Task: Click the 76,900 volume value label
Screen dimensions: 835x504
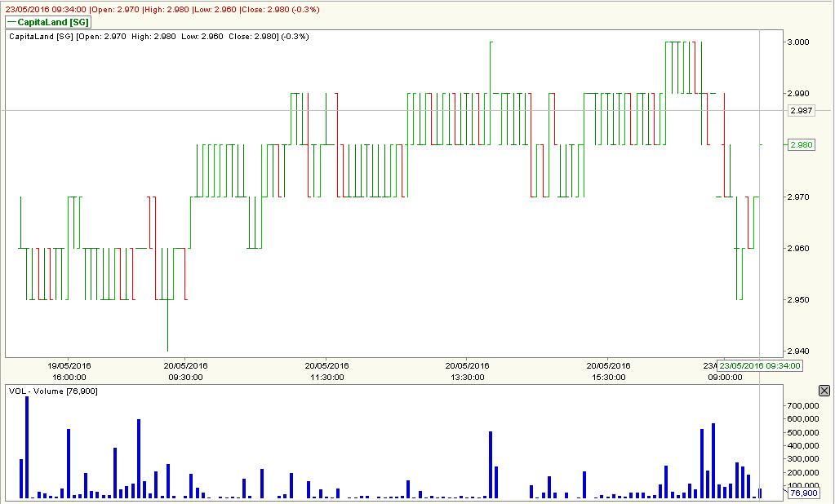Action: [804, 493]
